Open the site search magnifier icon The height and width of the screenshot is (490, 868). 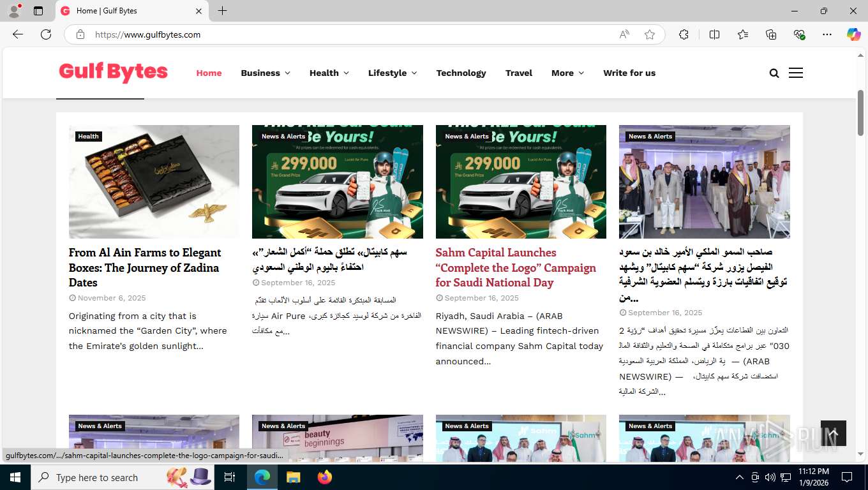pos(774,73)
